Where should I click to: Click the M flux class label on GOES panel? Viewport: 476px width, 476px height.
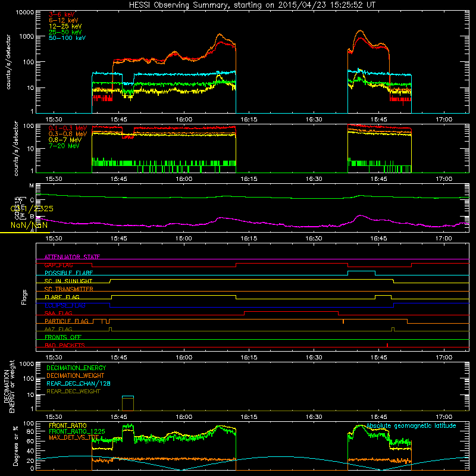click(32, 186)
